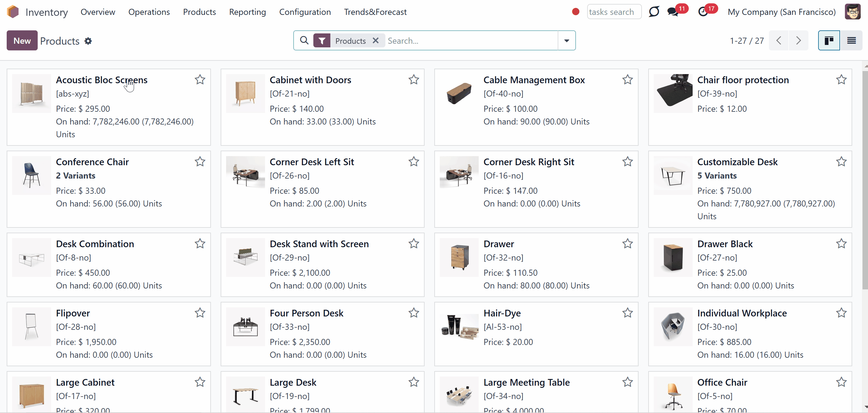
Task: Switch to kanban view icon
Action: click(829, 40)
